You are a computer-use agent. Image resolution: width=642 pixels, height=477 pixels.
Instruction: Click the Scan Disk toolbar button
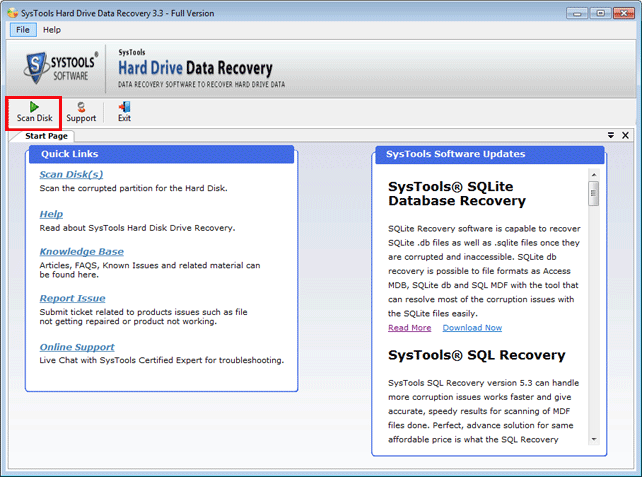coord(34,113)
